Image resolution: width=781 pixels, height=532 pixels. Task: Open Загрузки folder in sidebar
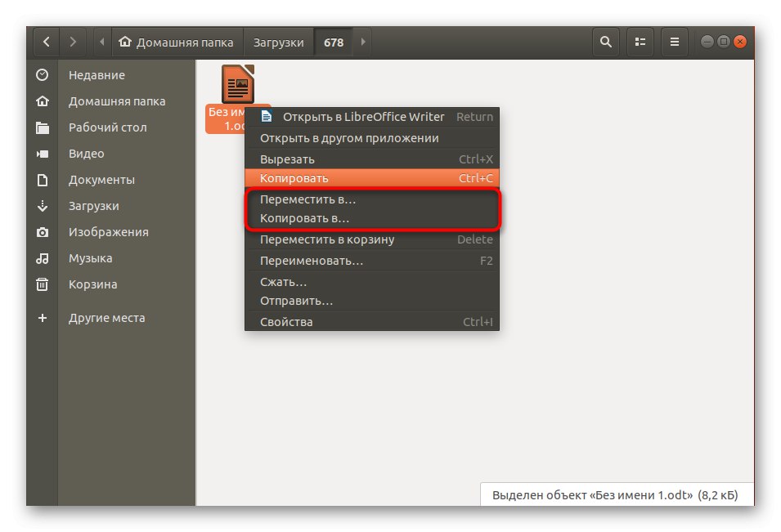pos(94,206)
